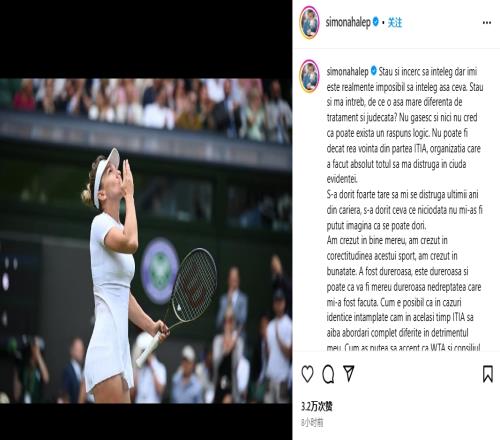View the 3.2万次赞 likes list
500x440 pixels.
[317, 406]
